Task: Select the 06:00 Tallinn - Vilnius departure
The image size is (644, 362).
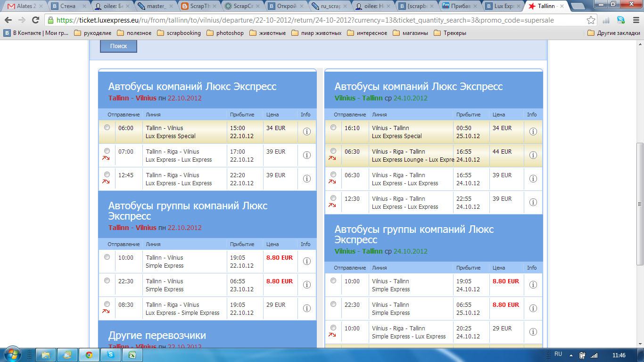Action: click(107, 127)
